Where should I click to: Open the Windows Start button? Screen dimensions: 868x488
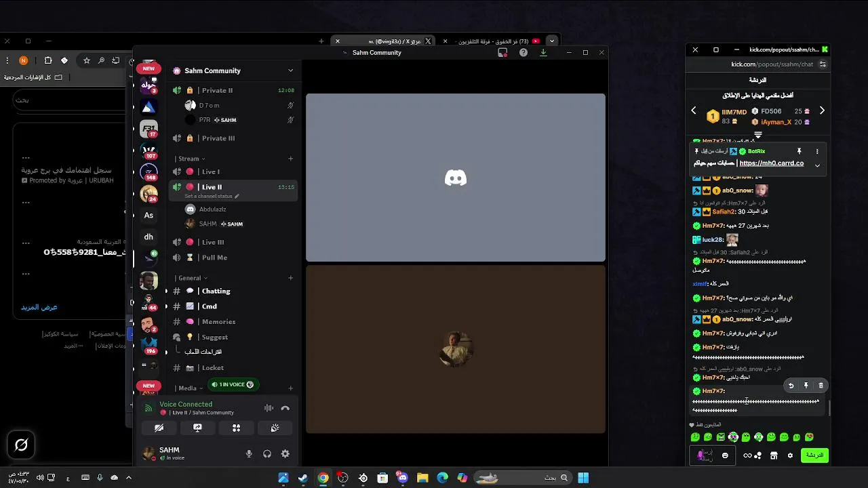tap(583, 478)
